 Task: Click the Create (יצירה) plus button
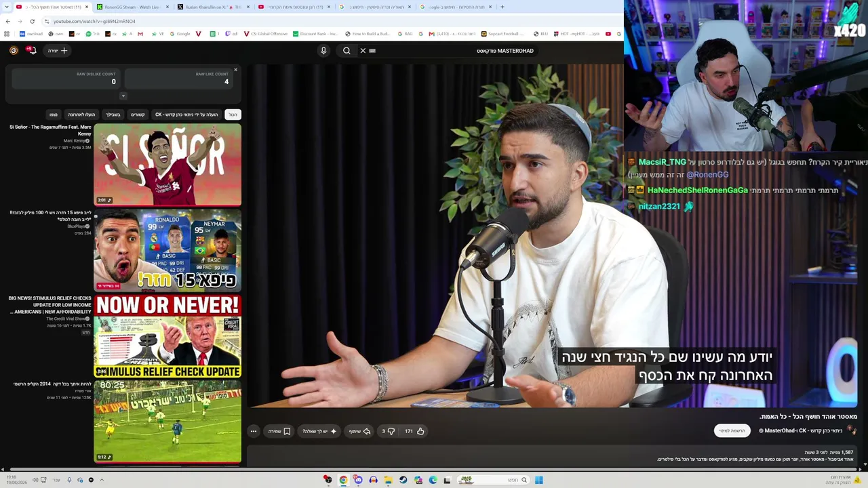point(58,50)
